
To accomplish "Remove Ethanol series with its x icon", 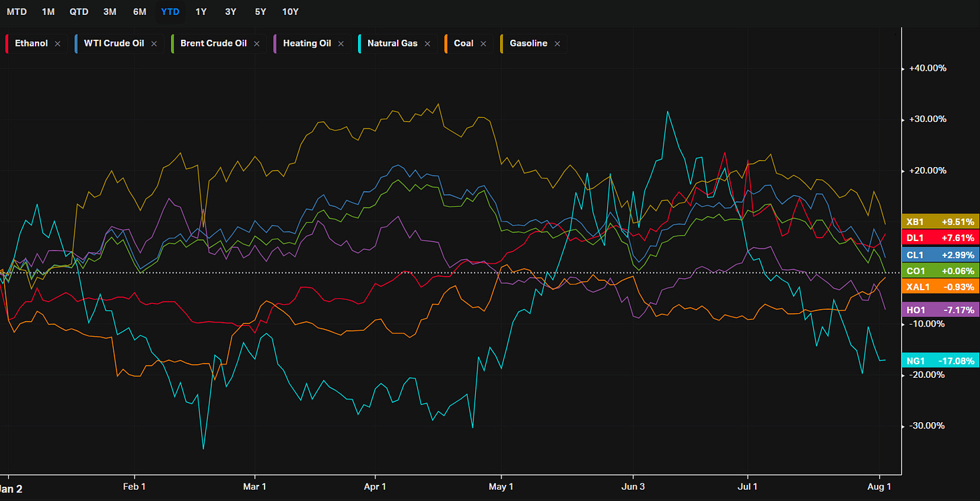I will [x=57, y=44].
